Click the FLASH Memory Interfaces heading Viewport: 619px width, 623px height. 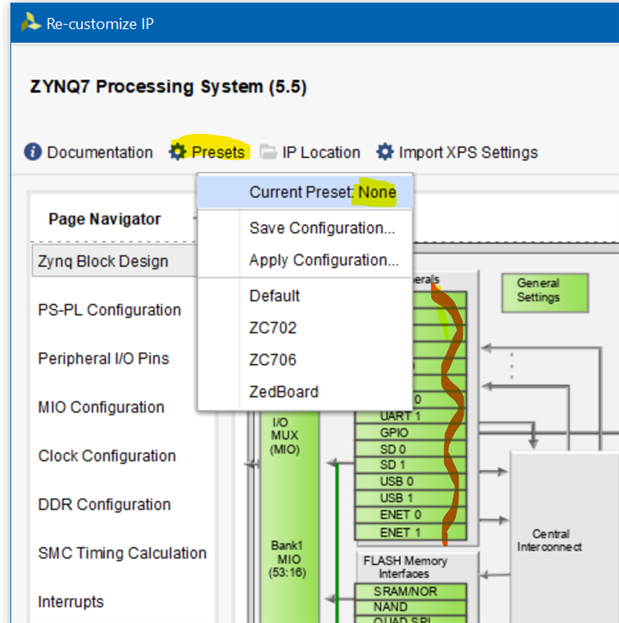405,567
